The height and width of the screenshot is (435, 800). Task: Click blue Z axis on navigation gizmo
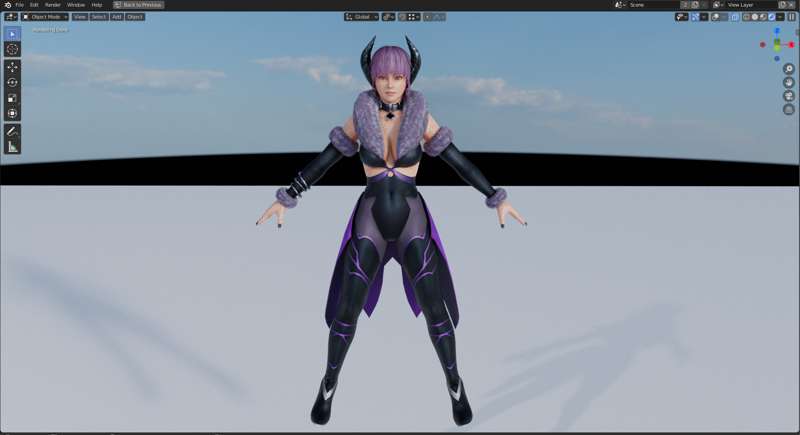777,32
